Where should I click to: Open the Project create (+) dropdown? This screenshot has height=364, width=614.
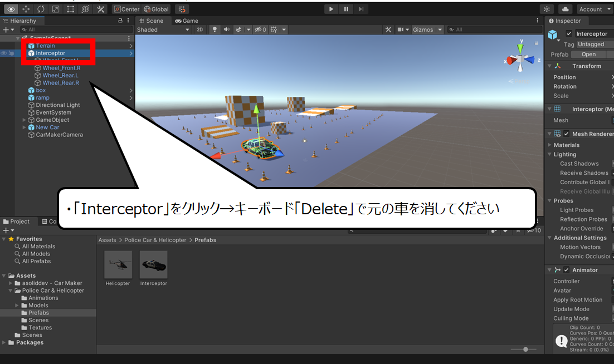coord(8,230)
